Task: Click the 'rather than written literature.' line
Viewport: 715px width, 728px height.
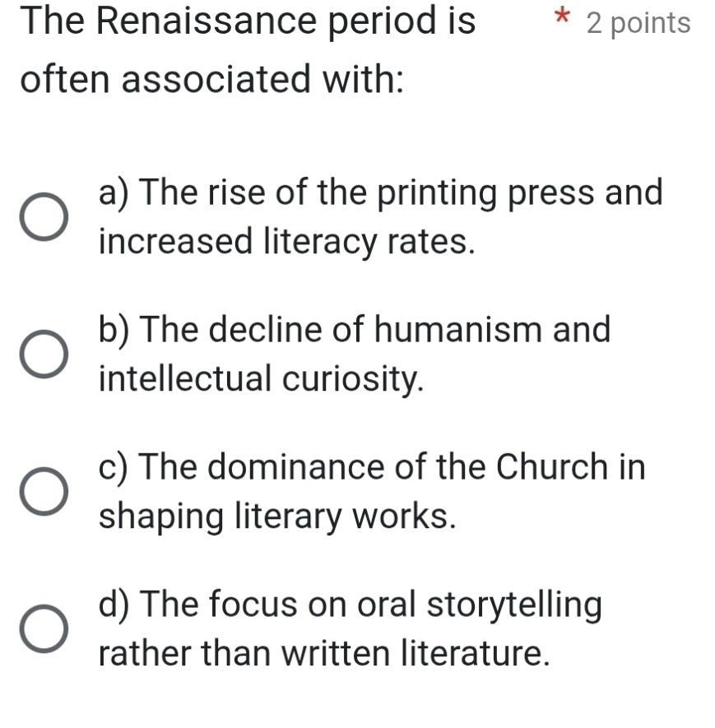Action: pyautogui.click(x=323, y=654)
